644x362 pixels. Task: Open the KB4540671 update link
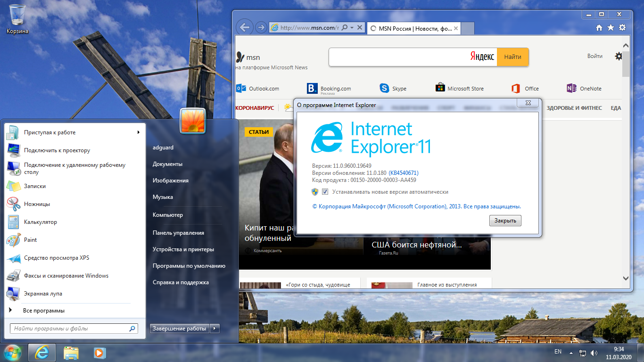(x=404, y=173)
